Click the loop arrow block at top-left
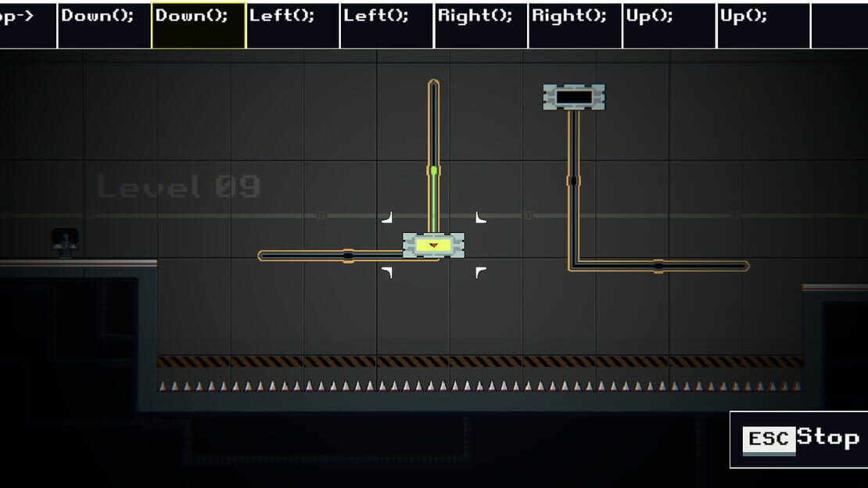 (x=27, y=26)
